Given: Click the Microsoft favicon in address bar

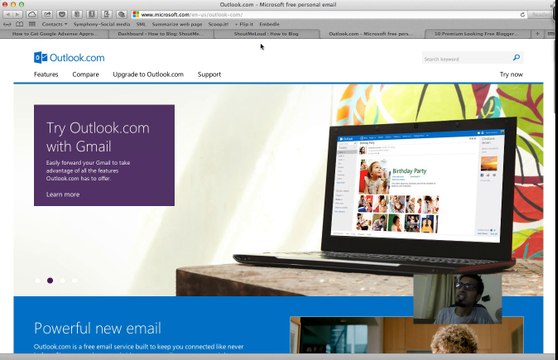Looking at the screenshot, I should [x=136, y=14].
